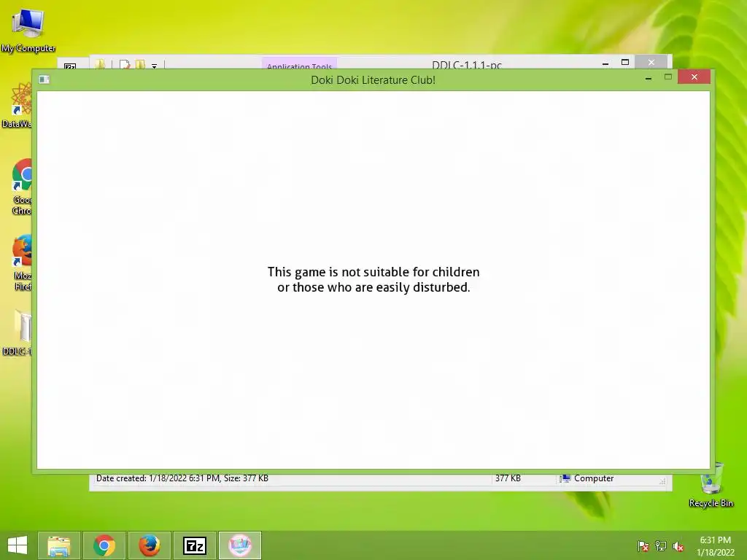747x560 pixels.
Task: Launch Chrome from the taskbar
Action: 104,545
